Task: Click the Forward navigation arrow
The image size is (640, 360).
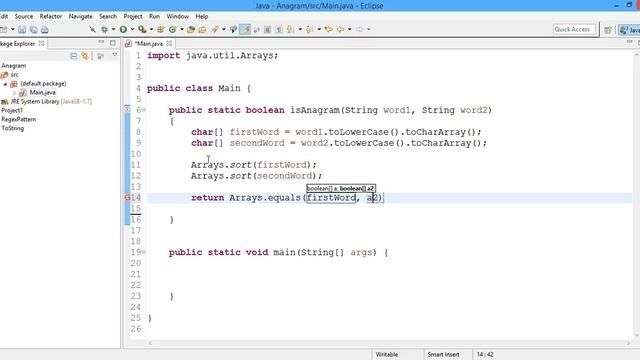Action: (359, 29)
